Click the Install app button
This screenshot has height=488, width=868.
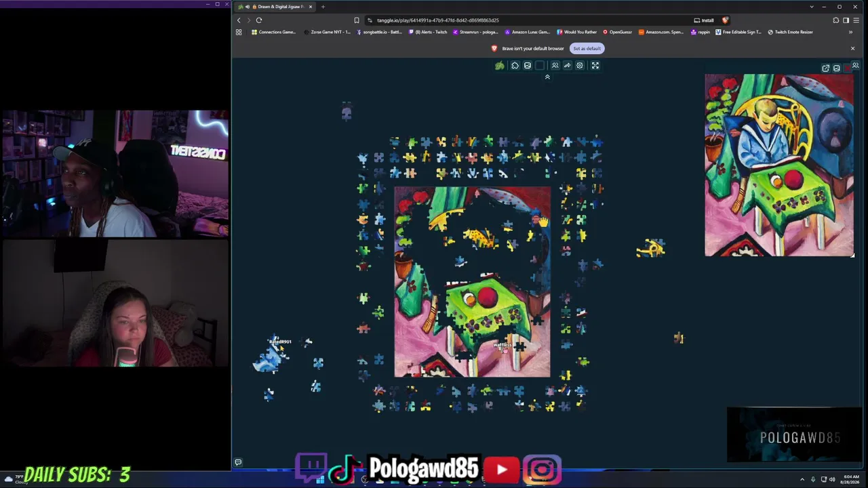pos(704,20)
